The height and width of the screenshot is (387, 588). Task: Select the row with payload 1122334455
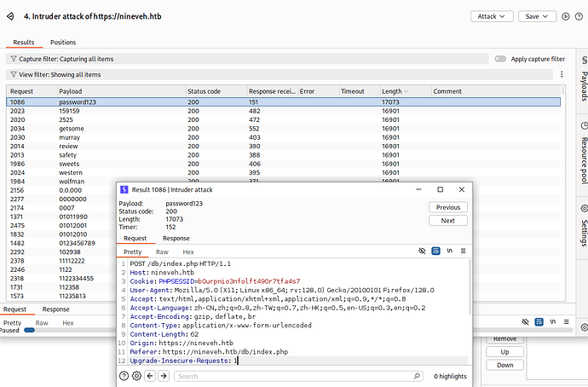click(62, 278)
